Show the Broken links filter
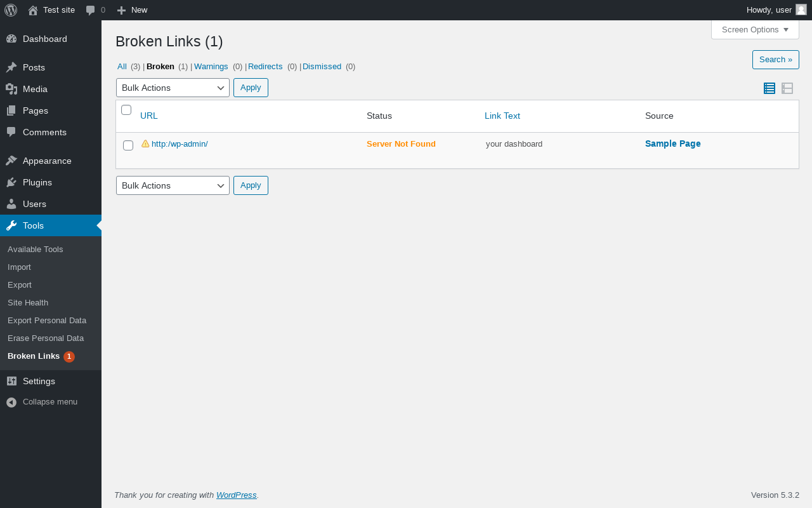812x508 pixels. (x=160, y=66)
